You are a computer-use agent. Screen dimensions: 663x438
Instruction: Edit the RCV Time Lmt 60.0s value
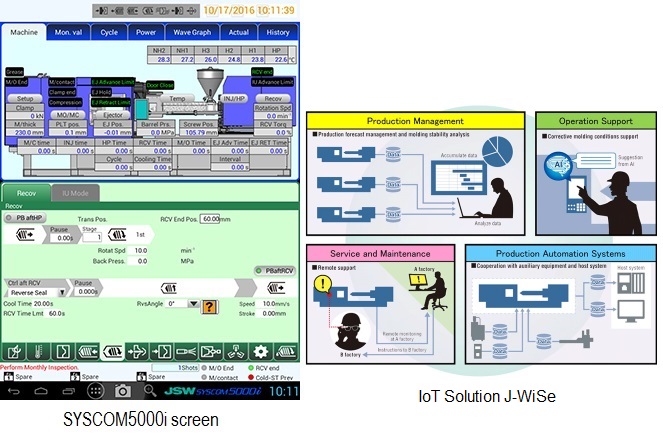point(57,313)
